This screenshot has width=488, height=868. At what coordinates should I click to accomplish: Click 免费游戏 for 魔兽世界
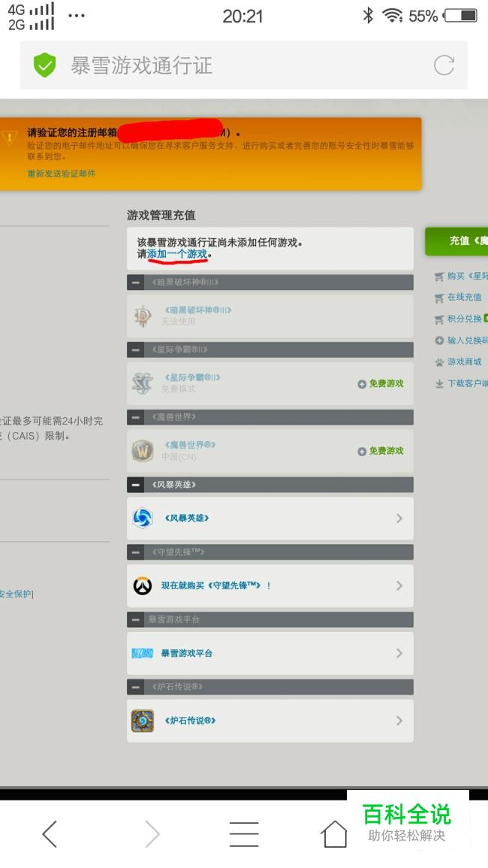[381, 451]
